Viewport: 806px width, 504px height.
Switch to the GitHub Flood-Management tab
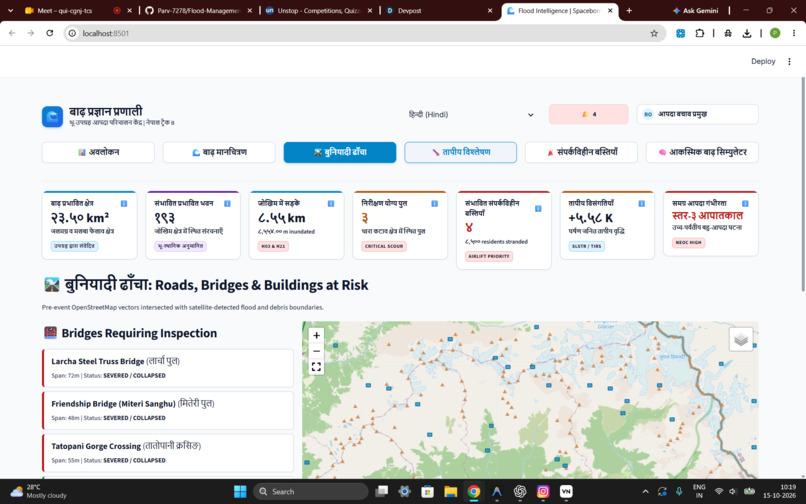[x=198, y=10]
